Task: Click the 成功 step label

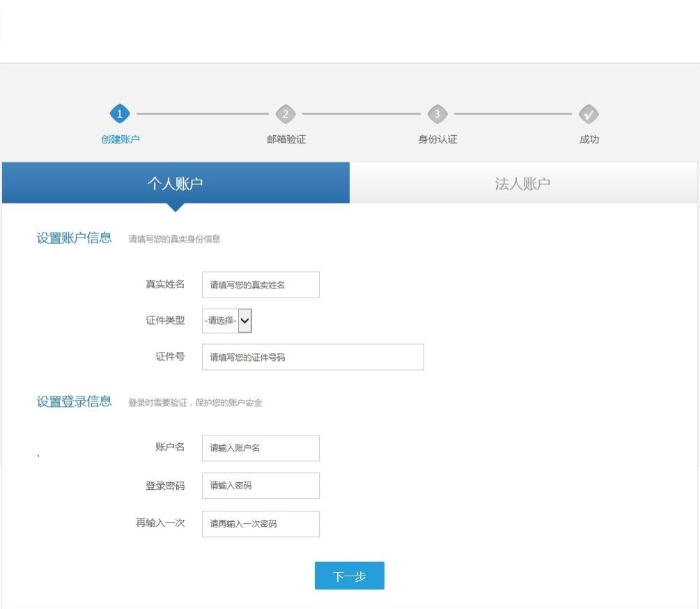Action: [589, 139]
